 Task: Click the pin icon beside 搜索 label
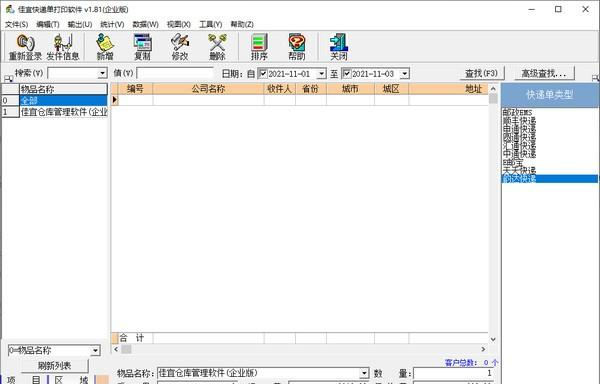(8, 78)
